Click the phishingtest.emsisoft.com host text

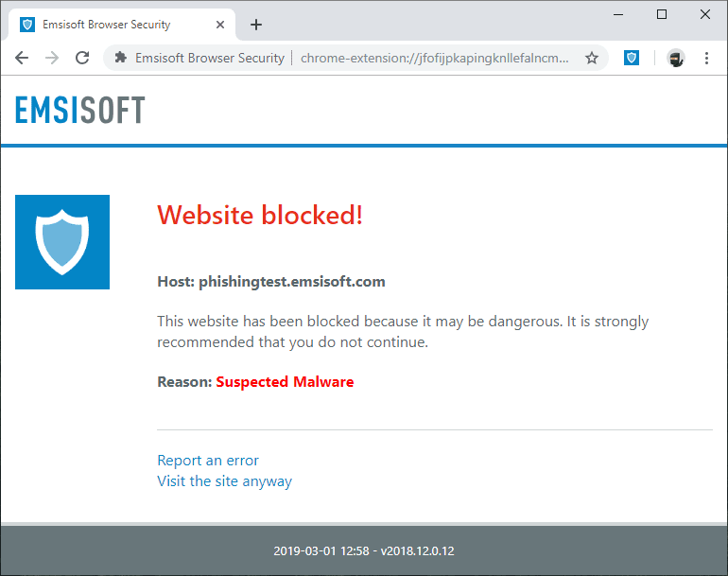(x=292, y=282)
